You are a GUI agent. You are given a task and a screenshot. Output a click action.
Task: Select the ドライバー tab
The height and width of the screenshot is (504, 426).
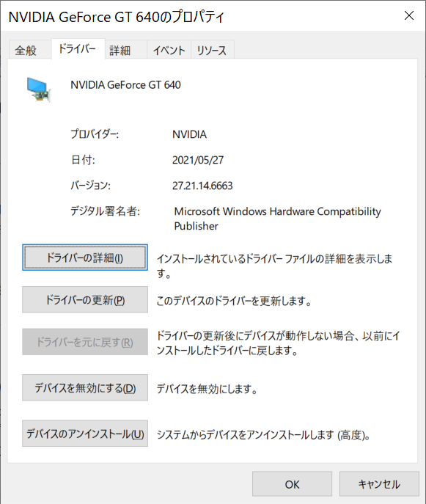point(78,49)
